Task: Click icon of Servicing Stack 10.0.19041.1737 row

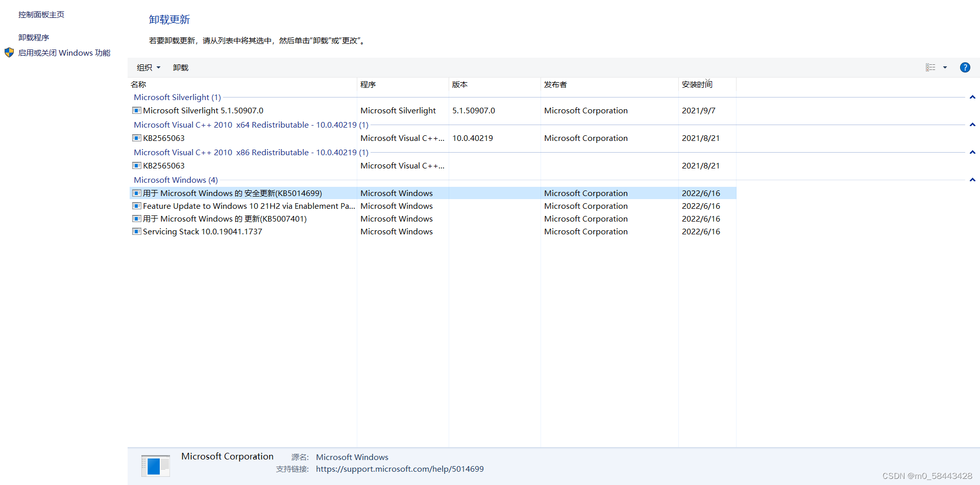Action: point(137,231)
